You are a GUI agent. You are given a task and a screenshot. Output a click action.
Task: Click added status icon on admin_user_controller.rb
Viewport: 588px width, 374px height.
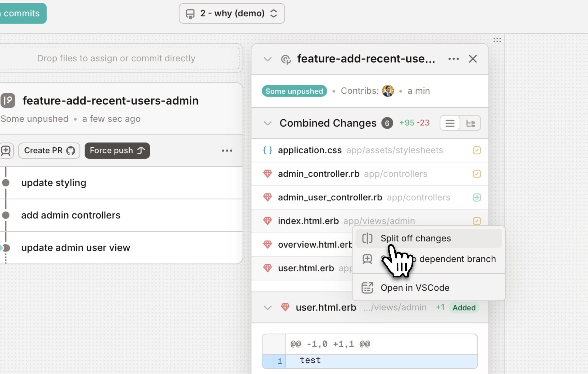477,198
